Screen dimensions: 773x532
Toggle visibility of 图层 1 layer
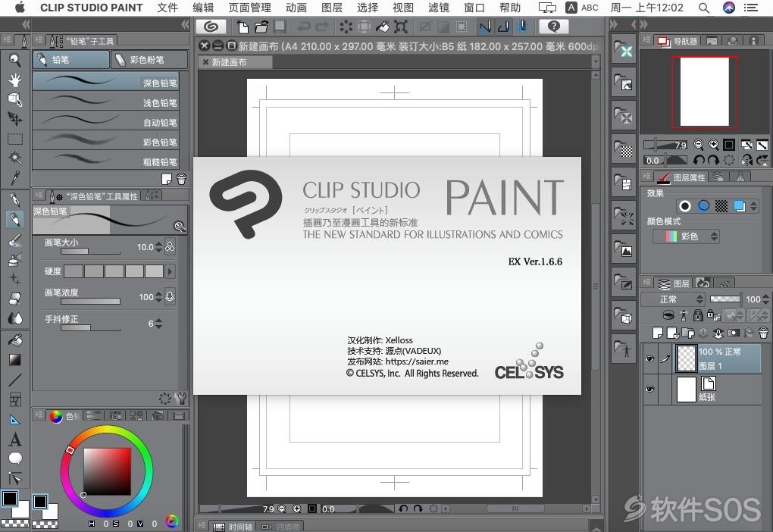650,358
